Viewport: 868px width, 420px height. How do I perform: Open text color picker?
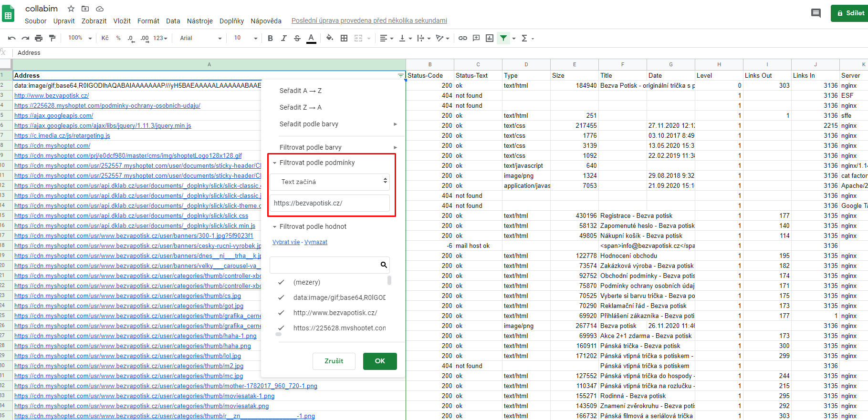[311, 38]
